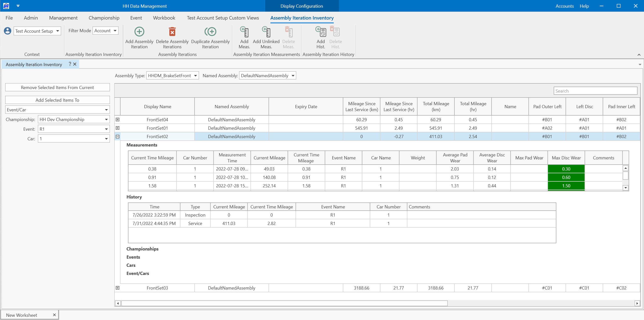This screenshot has width=644, height=320.
Task: Collapse the FrontSet02 row
Action: [118, 137]
